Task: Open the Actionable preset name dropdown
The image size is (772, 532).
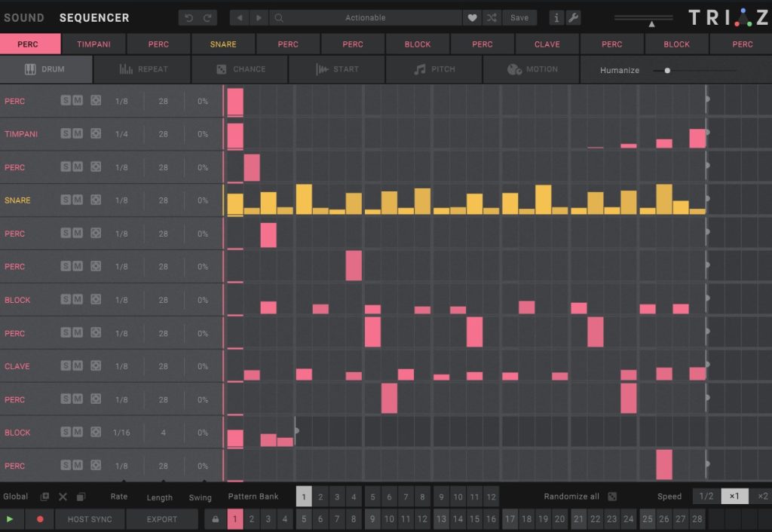Action: click(365, 17)
